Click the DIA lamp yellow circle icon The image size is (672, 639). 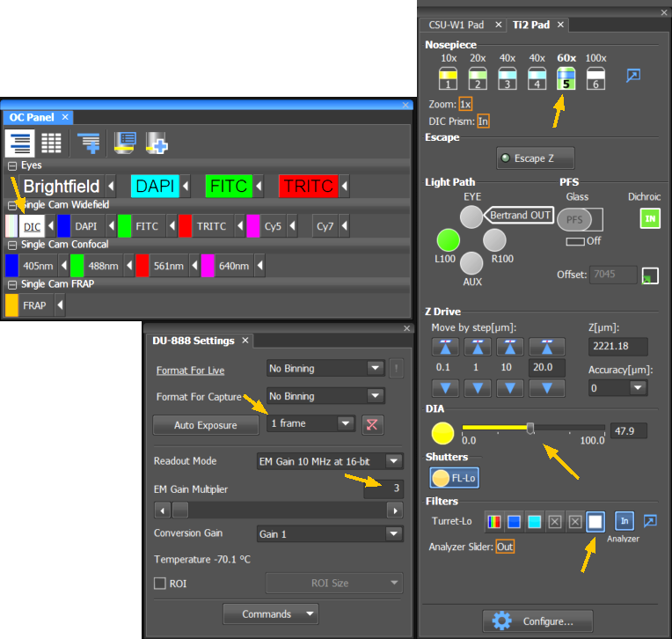pyautogui.click(x=442, y=432)
